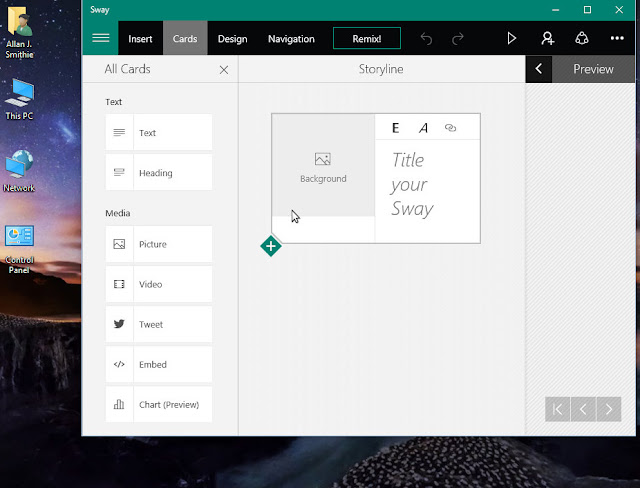Open the Navigation tab
The width and height of the screenshot is (640, 488).
pyautogui.click(x=291, y=39)
